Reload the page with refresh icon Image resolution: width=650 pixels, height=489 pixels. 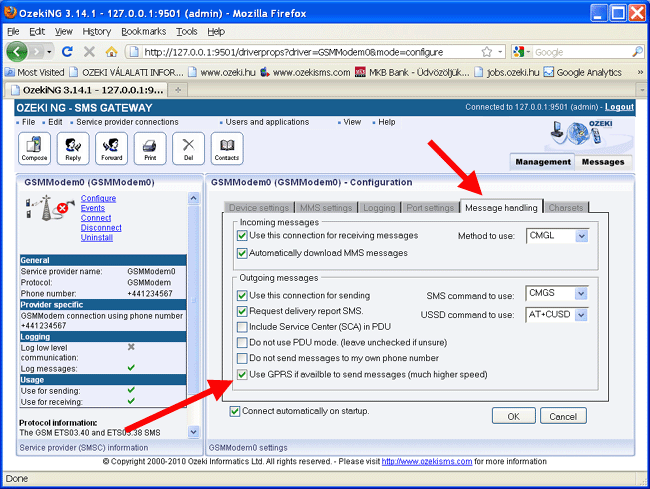(67, 51)
